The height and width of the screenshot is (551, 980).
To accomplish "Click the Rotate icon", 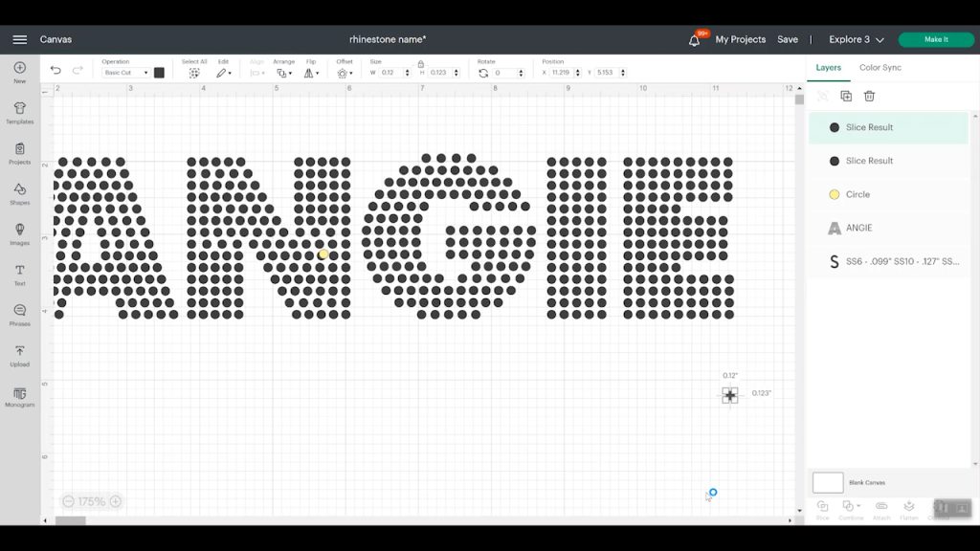I will 483,73.
